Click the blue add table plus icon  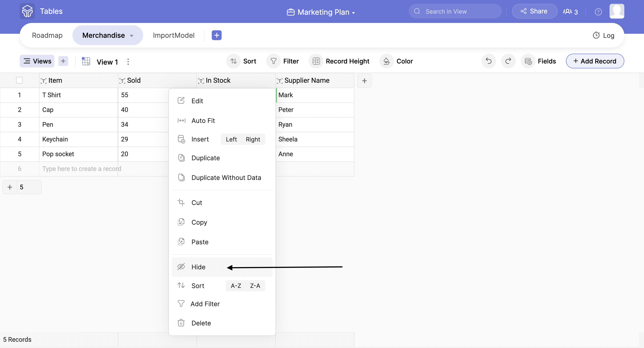[216, 35]
